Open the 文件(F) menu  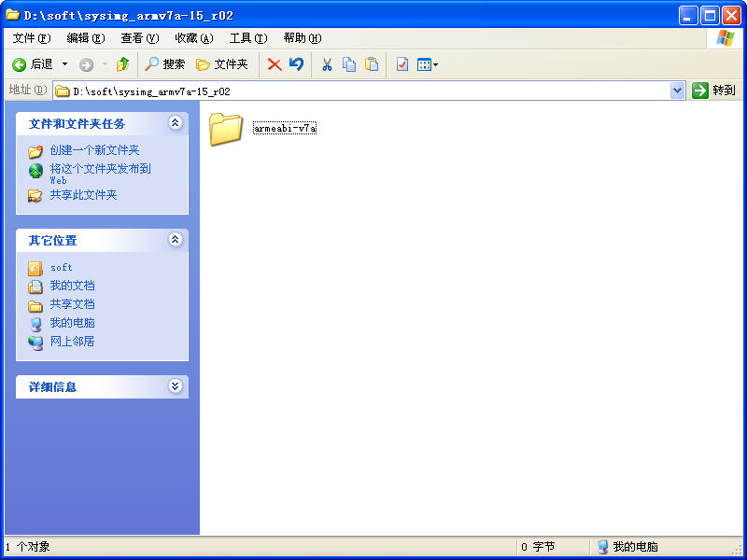[x=32, y=38]
